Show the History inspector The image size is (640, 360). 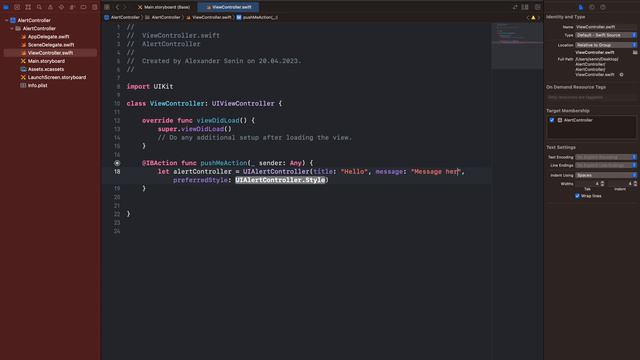pyautogui.click(x=592, y=7)
